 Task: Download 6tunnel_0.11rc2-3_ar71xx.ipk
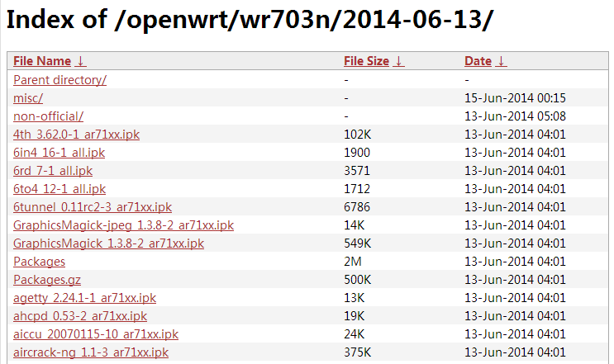pos(93,207)
